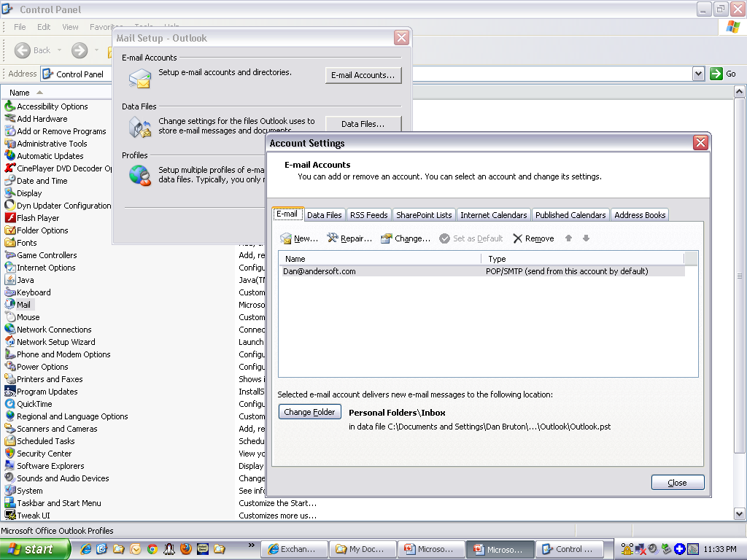The width and height of the screenshot is (747, 560).
Task: Click the Back arrow in Control Panel
Action: click(23, 50)
